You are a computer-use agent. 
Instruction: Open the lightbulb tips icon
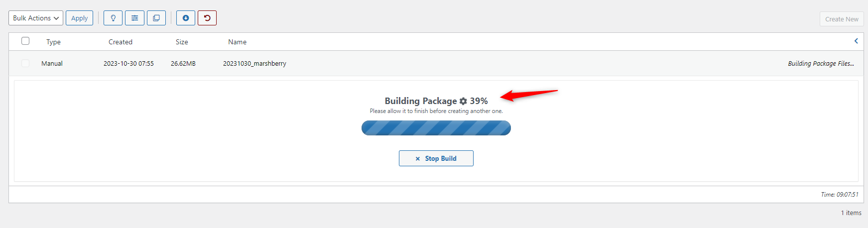pyautogui.click(x=113, y=18)
